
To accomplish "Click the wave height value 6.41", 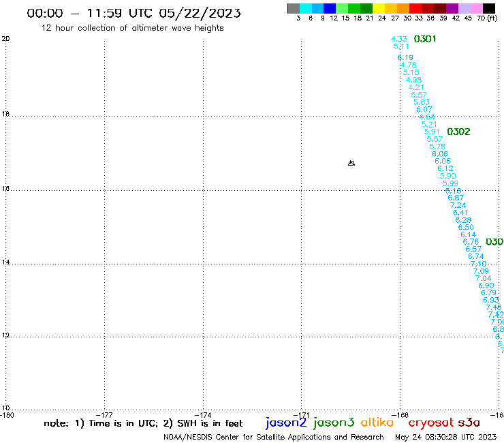I will 460,213.
